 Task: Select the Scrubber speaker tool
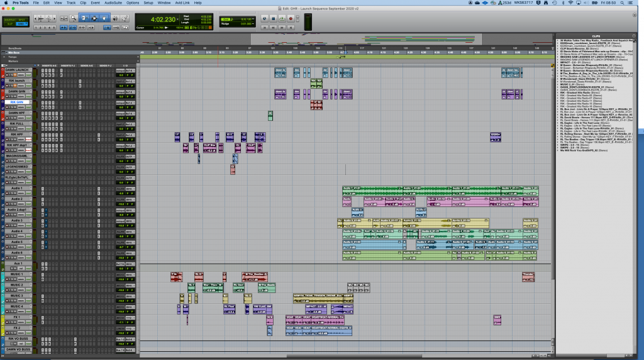pos(116,18)
